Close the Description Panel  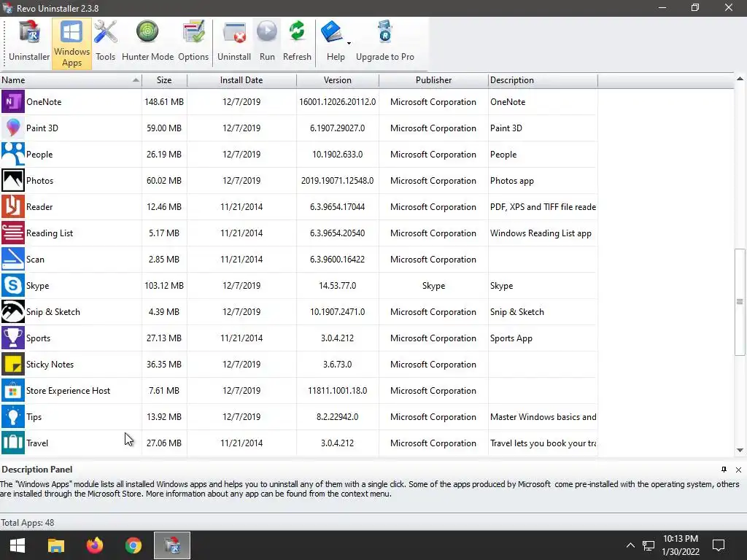pyautogui.click(x=738, y=470)
